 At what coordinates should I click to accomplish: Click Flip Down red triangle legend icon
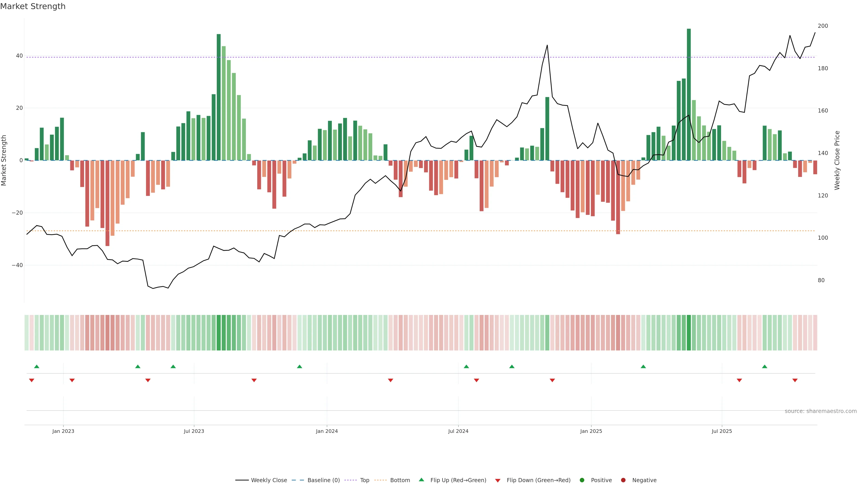coord(498,481)
